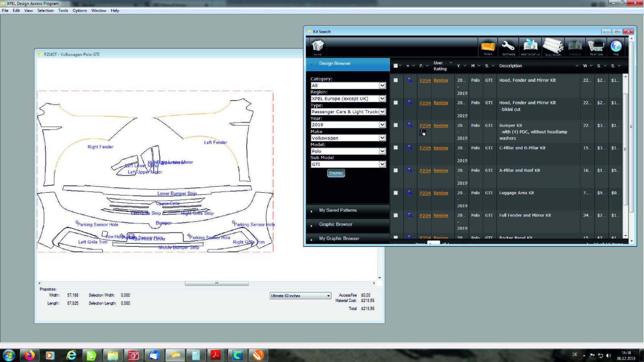Click the Home icon in Kit Search

pos(318,46)
